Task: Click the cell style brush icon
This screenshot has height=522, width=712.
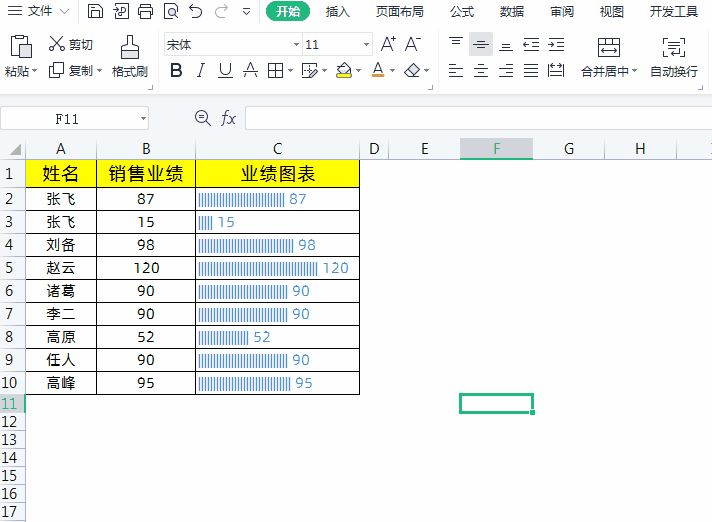Action: [x=310, y=70]
